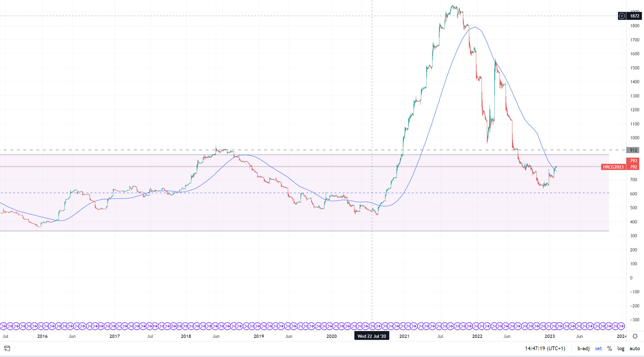Viewport: 644px width, 357px height.
Task: Enable logarithmic scale with log
Action: [x=621, y=348]
